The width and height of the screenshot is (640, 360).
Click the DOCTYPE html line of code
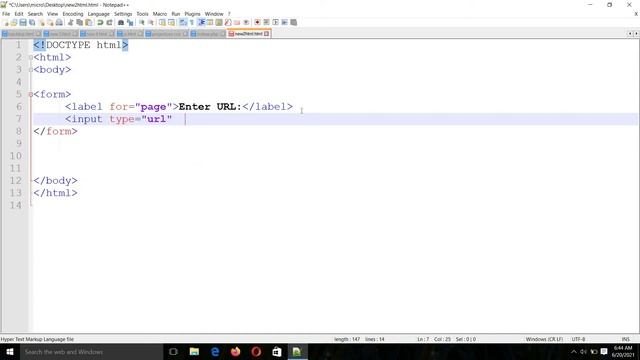(x=81, y=45)
